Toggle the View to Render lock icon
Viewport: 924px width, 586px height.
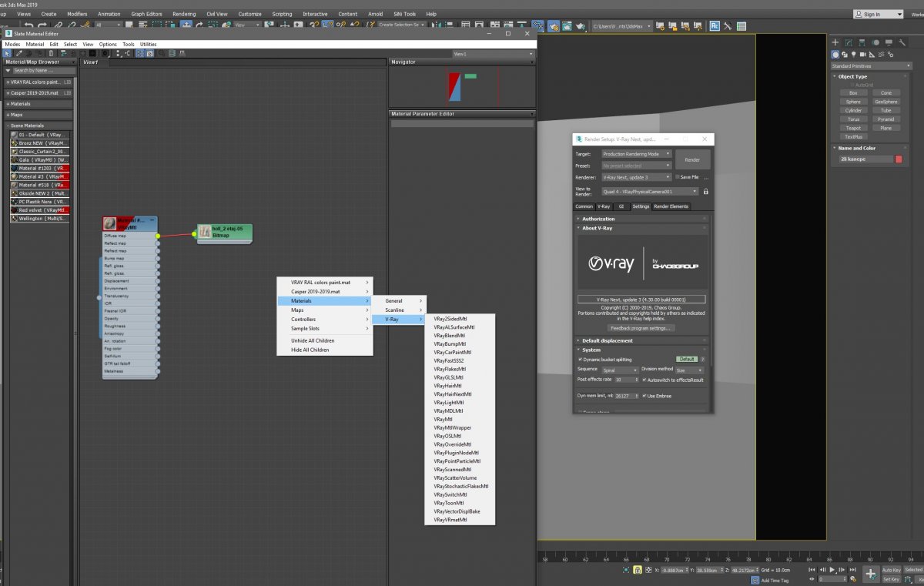(705, 191)
